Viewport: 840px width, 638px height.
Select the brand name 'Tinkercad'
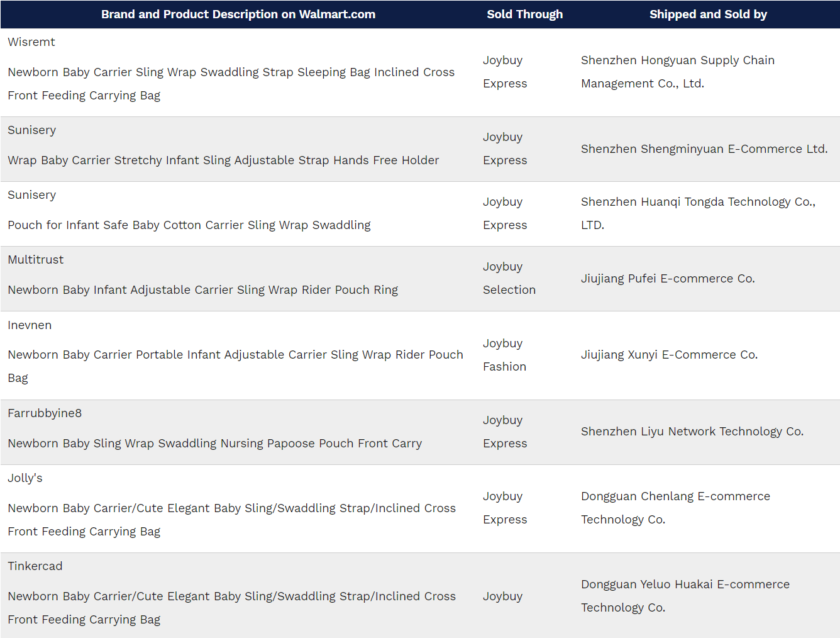pyautogui.click(x=35, y=566)
